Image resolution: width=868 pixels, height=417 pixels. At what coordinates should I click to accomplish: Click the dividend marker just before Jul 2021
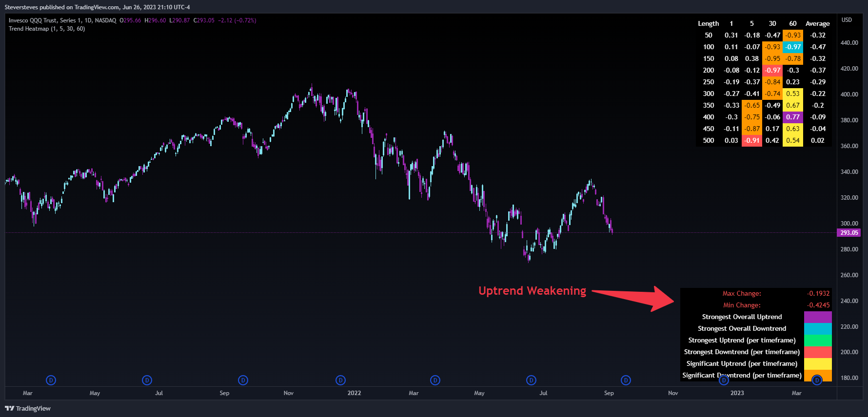tap(147, 380)
